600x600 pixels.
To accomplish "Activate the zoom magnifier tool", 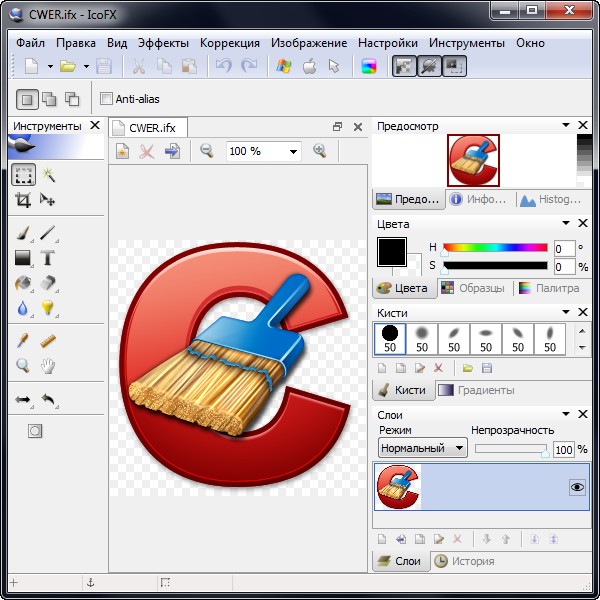I will pos(24,366).
